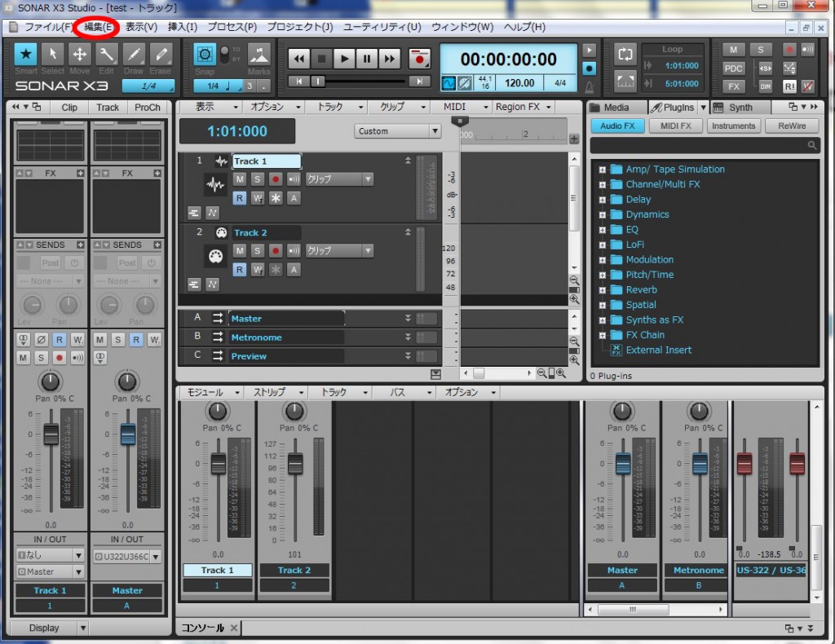Screen dimensions: 835x644
Task: Start playback with Play button
Action: [x=345, y=59]
